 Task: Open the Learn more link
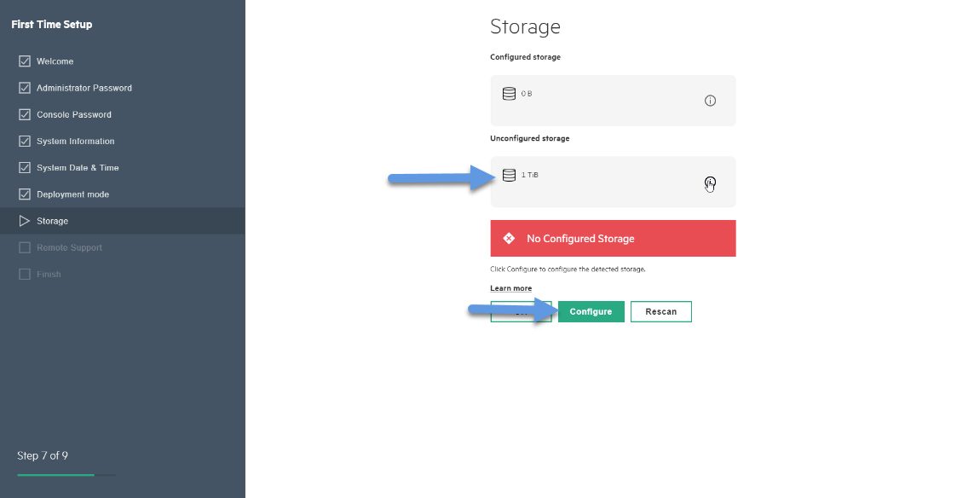coord(510,288)
